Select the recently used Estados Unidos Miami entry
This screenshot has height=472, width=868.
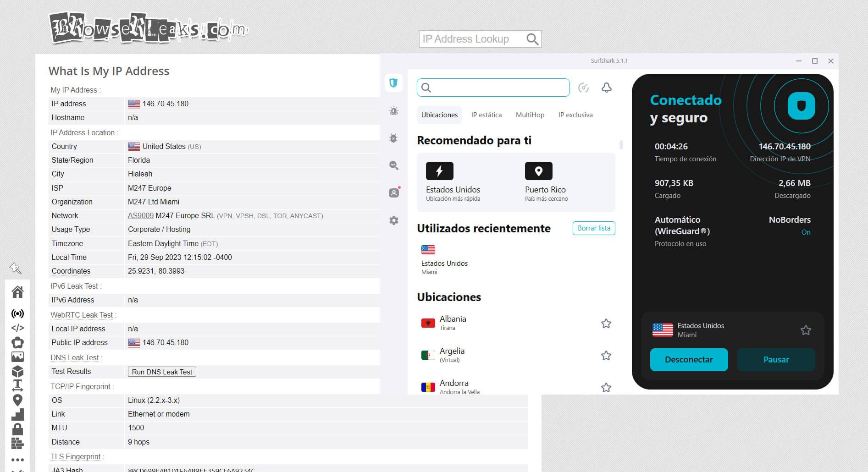444,260
